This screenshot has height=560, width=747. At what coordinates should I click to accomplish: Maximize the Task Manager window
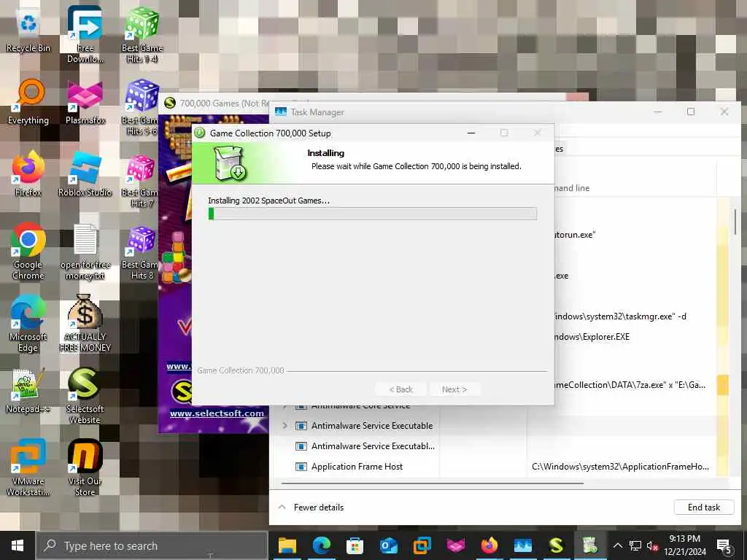691,112
